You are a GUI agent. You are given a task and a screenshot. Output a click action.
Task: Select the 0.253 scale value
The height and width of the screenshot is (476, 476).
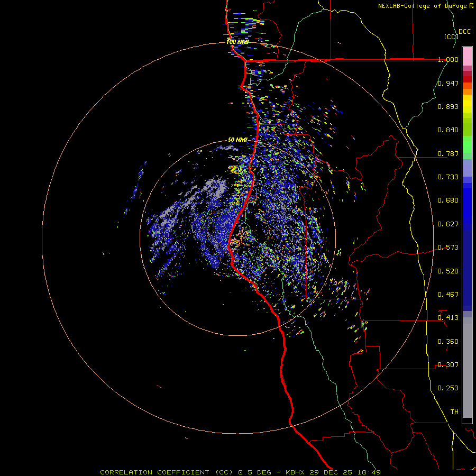(448, 388)
